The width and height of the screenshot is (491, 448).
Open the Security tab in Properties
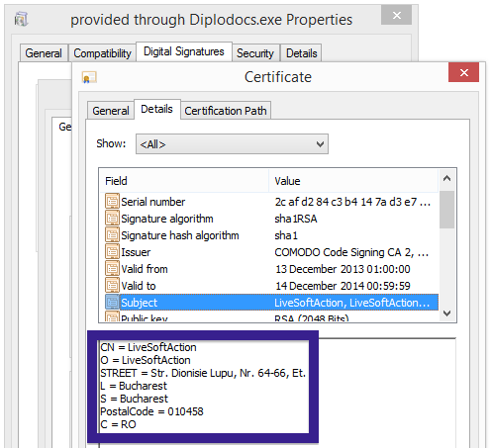tap(255, 53)
